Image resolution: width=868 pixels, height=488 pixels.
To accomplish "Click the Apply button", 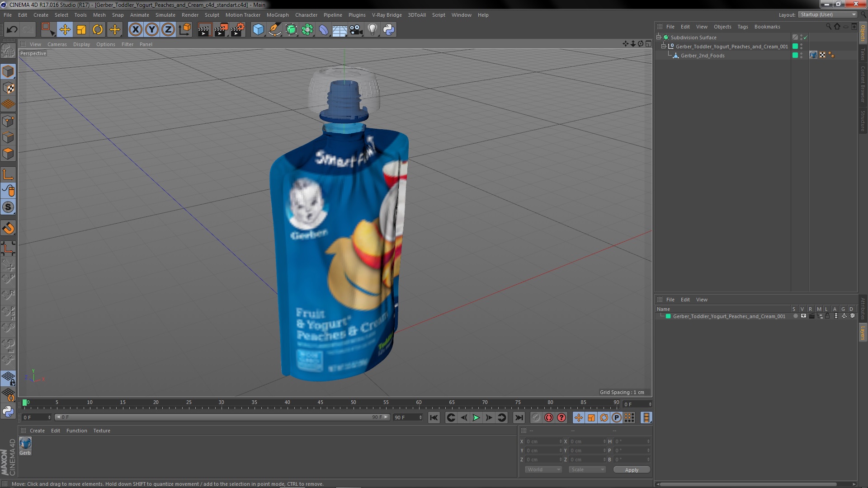I will pyautogui.click(x=632, y=470).
